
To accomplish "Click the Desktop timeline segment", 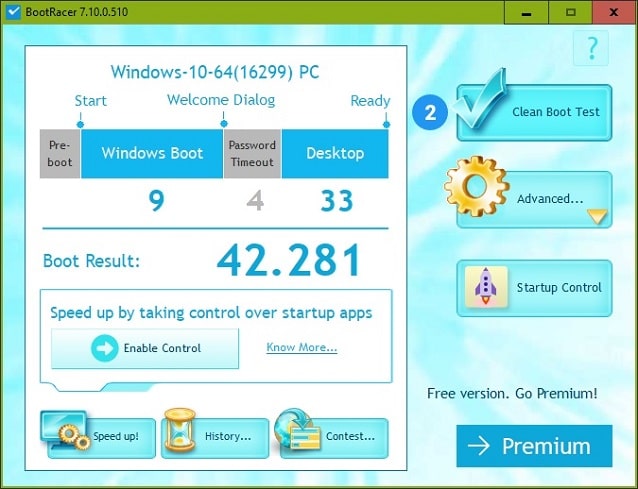I will 335,153.
